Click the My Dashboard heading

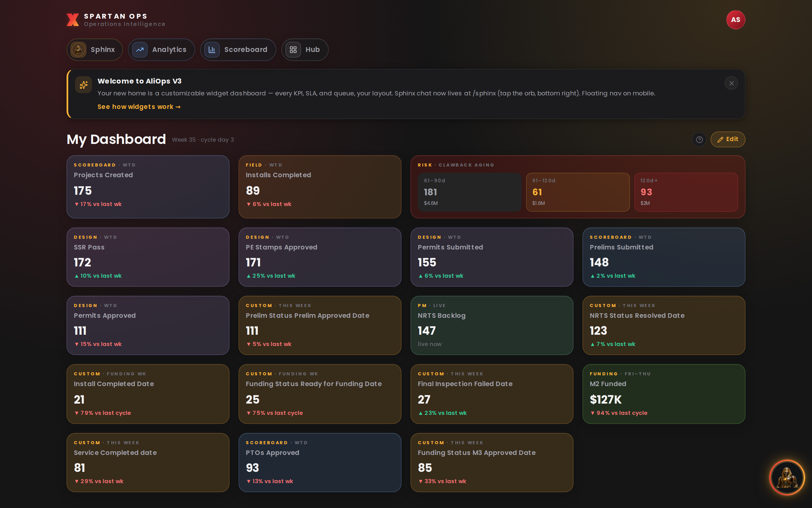coord(116,139)
